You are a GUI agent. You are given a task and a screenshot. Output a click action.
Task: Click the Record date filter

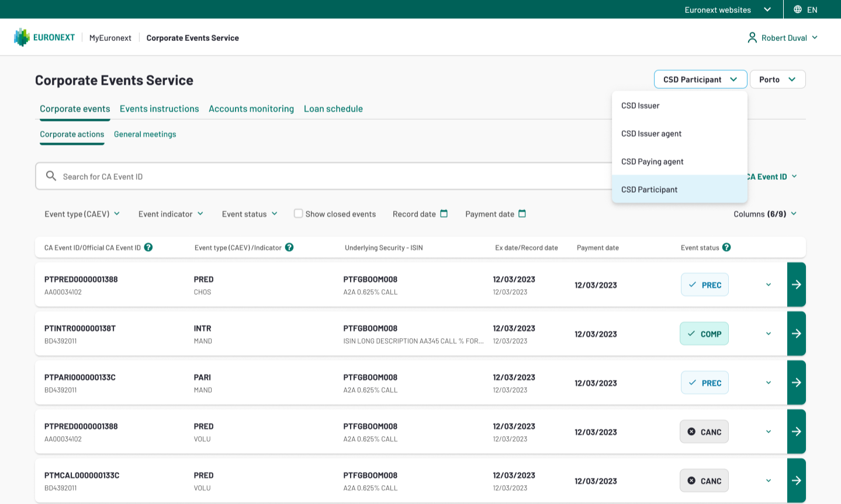click(x=420, y=214)
